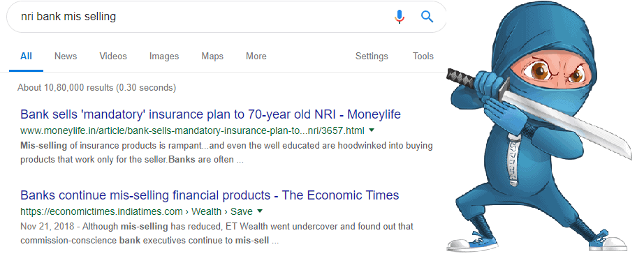Open the More search categories menu

[256, 57]
